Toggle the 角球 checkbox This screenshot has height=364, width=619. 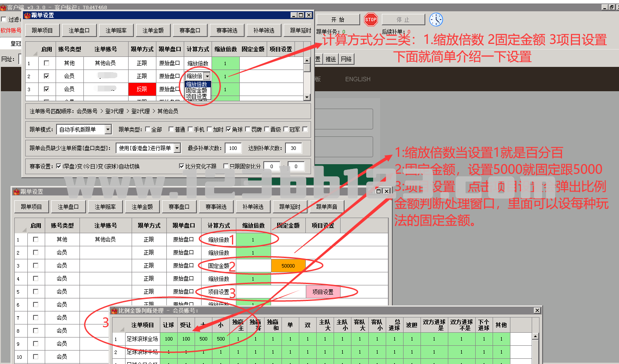coord(228,129)
